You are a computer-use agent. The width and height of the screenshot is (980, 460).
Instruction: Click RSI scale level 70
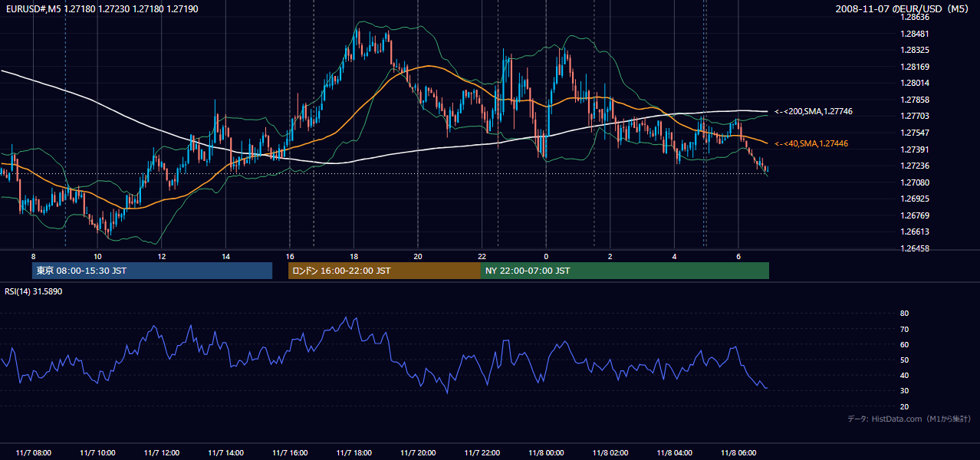(x=904, y=329)
